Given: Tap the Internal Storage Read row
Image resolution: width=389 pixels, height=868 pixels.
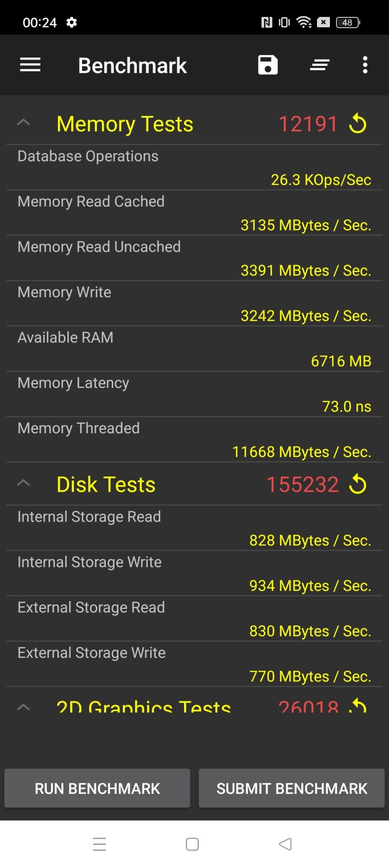Looking at the screenshot, I should point(194,528).
